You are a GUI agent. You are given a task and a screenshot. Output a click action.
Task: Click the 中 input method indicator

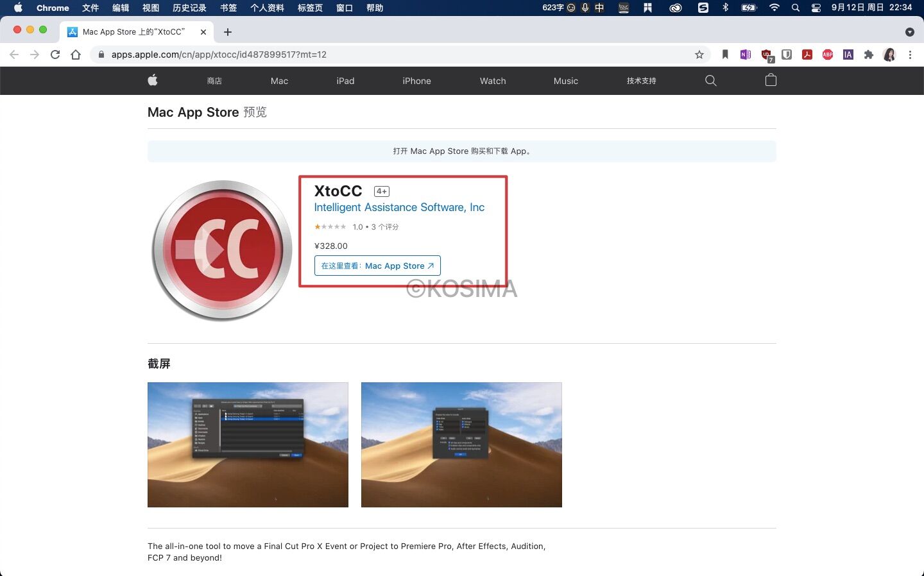(599, 8)
